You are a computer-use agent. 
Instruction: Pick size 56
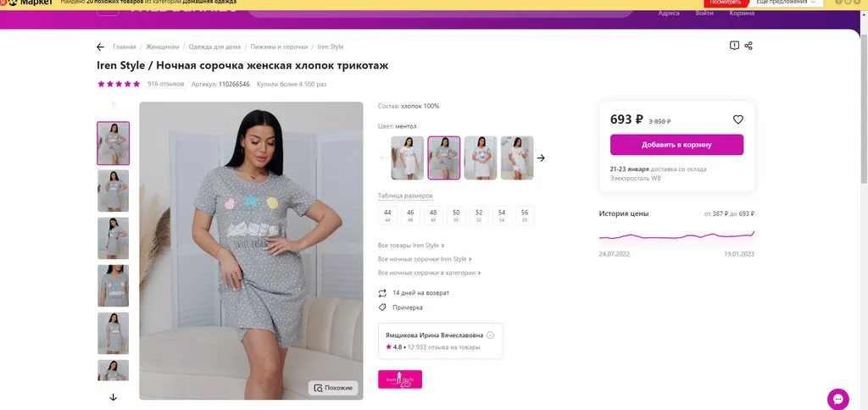pyautogui.click(x=524, y=215)
